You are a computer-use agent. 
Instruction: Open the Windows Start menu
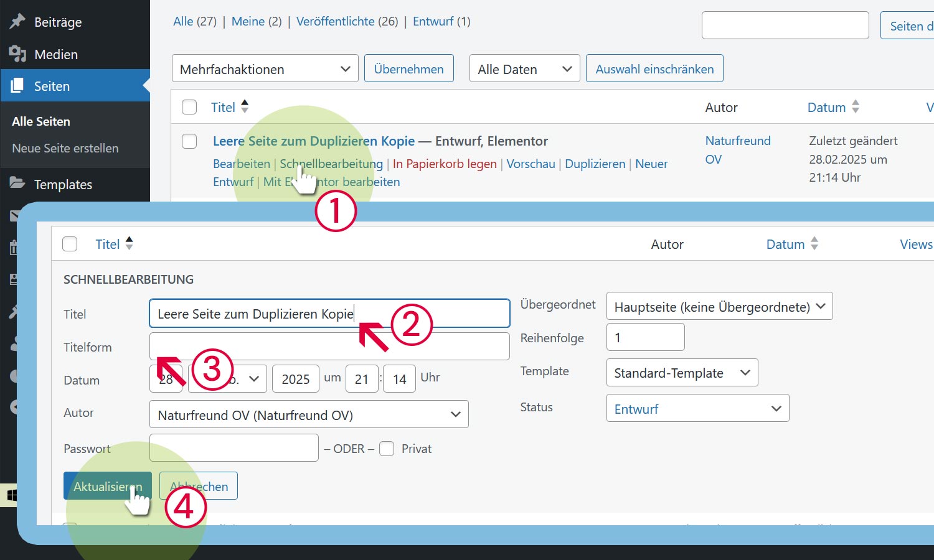[12, 495]
